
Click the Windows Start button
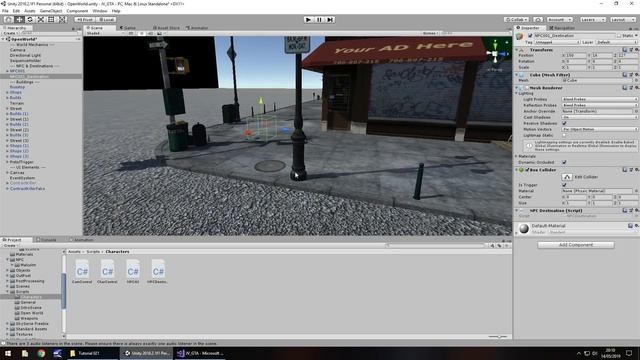(x=8, y=353)
